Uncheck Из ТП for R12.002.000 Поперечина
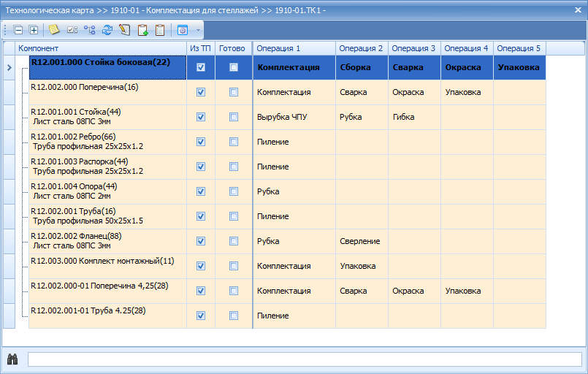 (x=201, y=92)
